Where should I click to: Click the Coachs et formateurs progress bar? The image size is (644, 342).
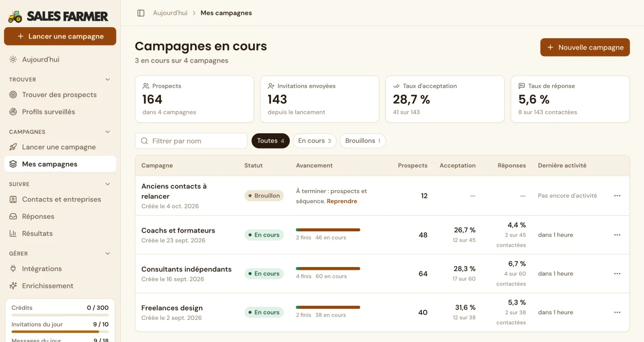[x=328, y=230]
